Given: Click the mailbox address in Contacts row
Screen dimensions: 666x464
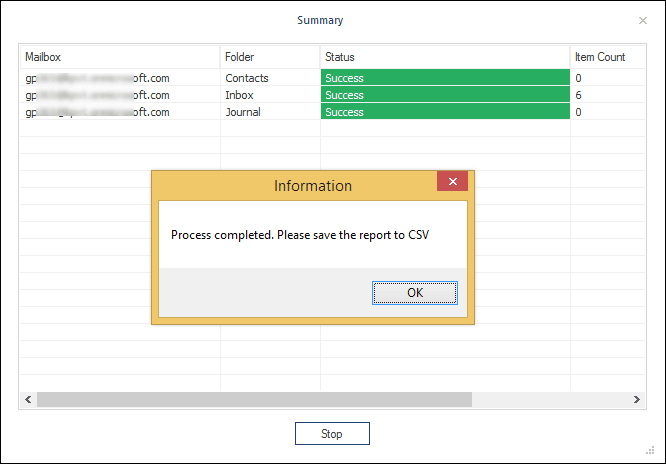Looking at the screenshot, I should tap(97, 78).
